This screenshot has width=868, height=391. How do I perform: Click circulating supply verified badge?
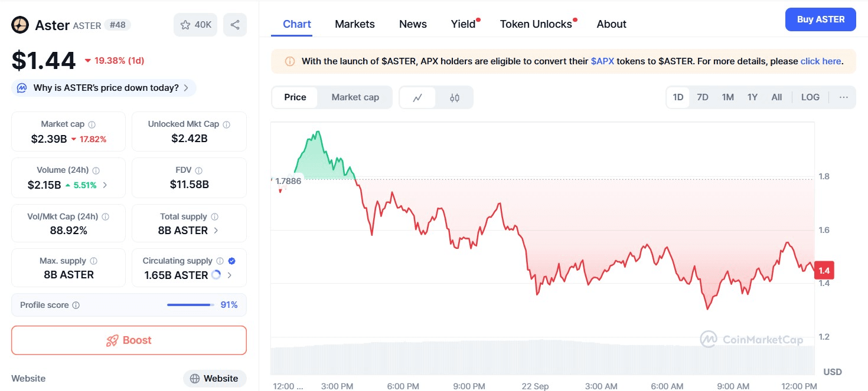point(232,261)
